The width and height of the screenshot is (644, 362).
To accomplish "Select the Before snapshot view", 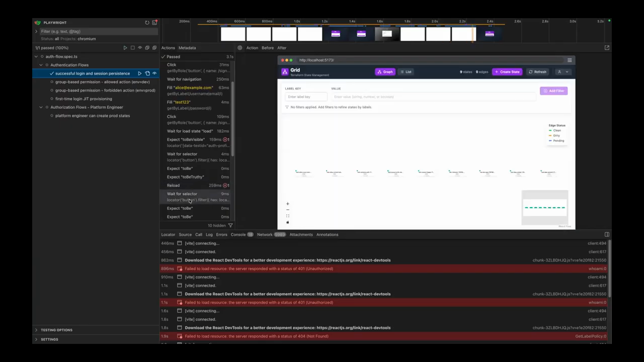I will tap(268, 48).
